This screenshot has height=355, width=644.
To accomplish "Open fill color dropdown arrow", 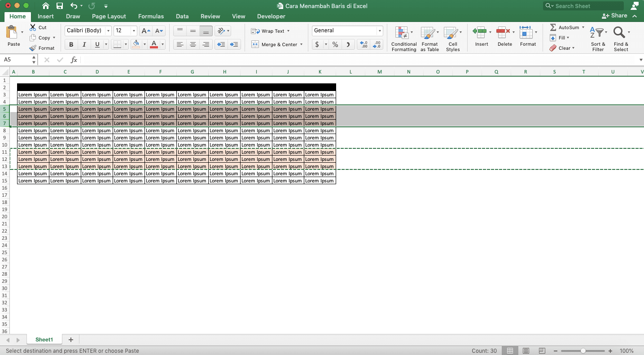I will [145, 44].
